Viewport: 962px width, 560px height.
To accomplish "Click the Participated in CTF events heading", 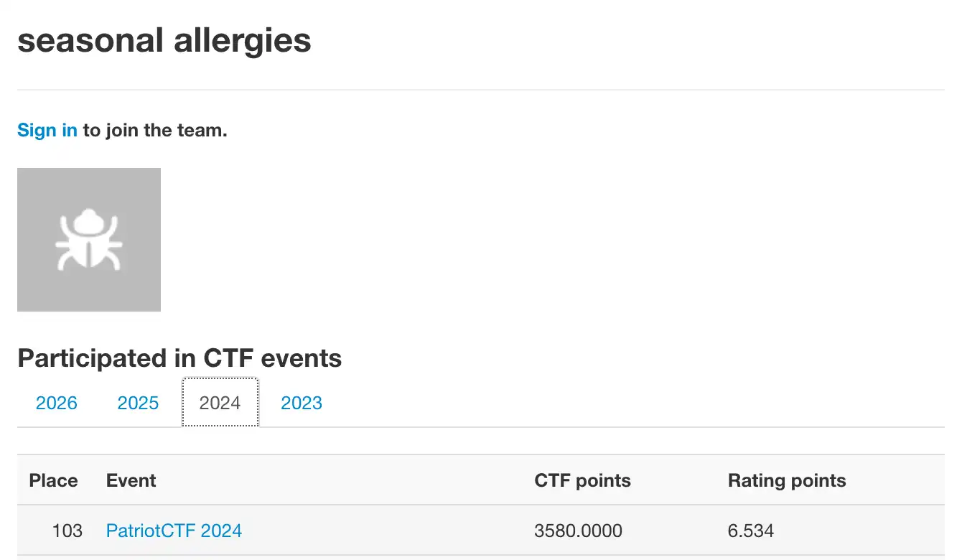I will [x=179, y=358].
